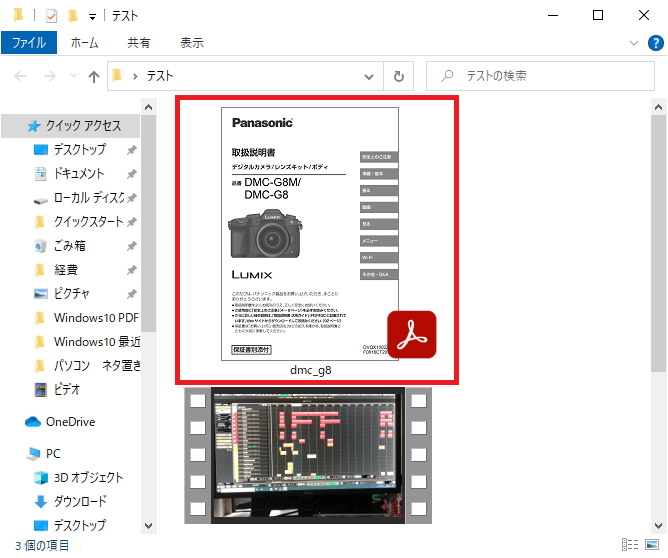668x558 pixels.
Task: Click the magnifier icon in search box
Action: tap(447, 76)
